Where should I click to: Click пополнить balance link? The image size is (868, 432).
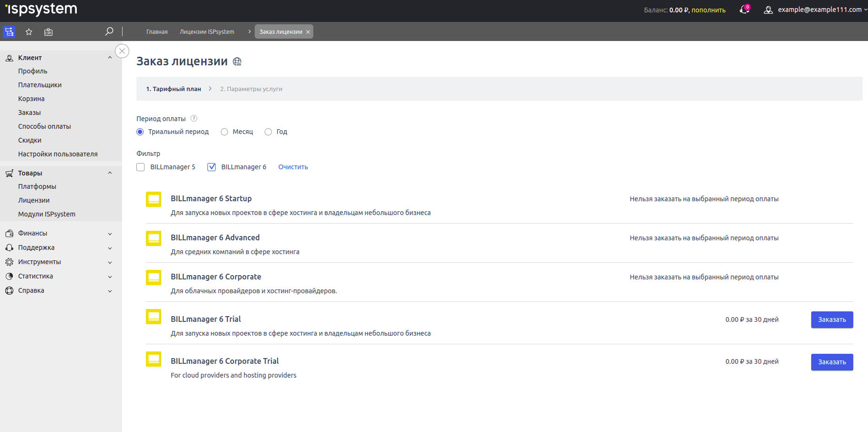pos(709,10)
